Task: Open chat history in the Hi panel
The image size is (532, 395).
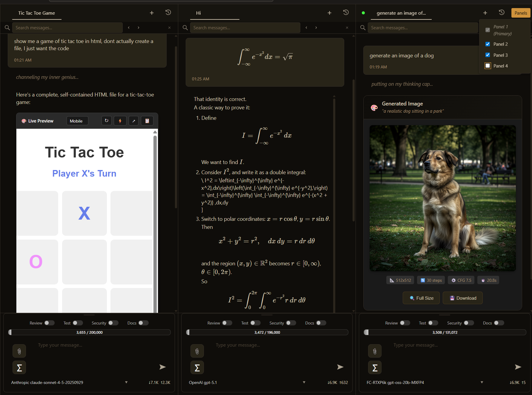Action: [x=346, y=13]
